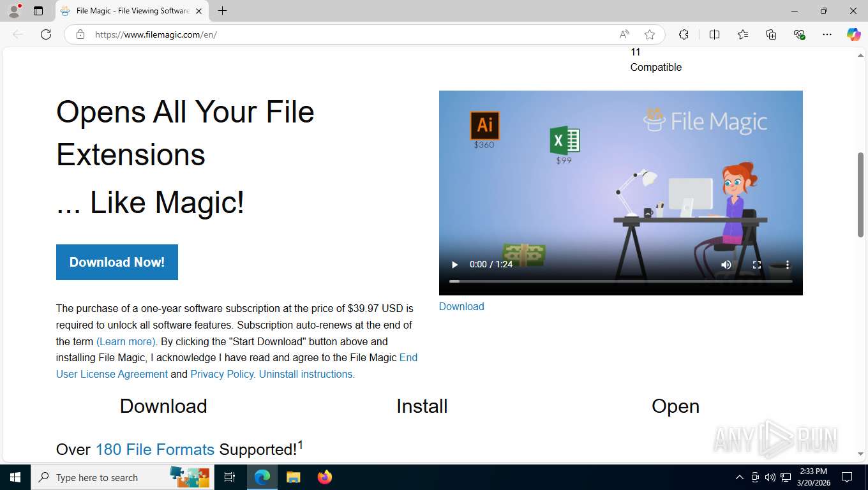Image resolution: width=868 pixels, height=490 pixels.
Task: Open Browser essentials heart icon
Action: (799, 34)
